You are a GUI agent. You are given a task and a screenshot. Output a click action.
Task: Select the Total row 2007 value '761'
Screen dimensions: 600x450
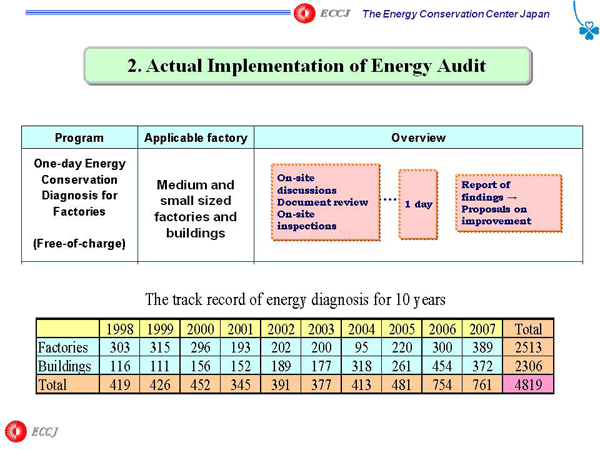click(483, 384)
